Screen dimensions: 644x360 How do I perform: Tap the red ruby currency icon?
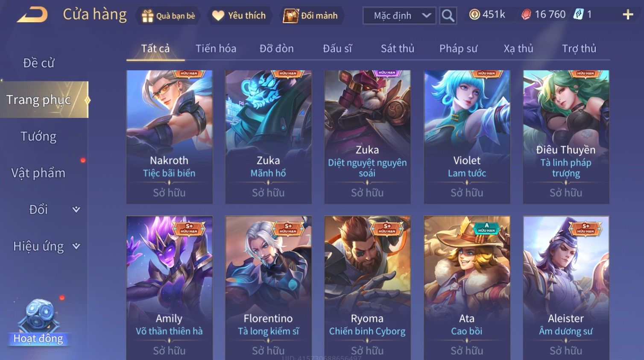526,15
